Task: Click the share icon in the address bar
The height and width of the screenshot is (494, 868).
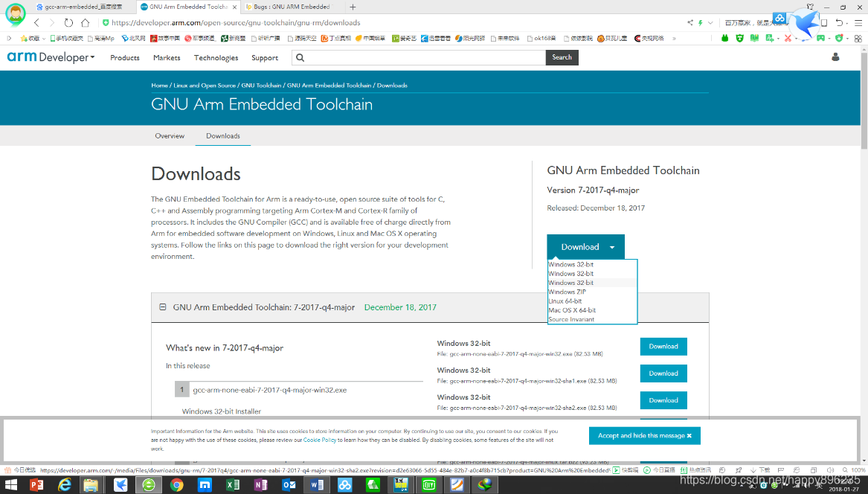Action: pos(689,23)
